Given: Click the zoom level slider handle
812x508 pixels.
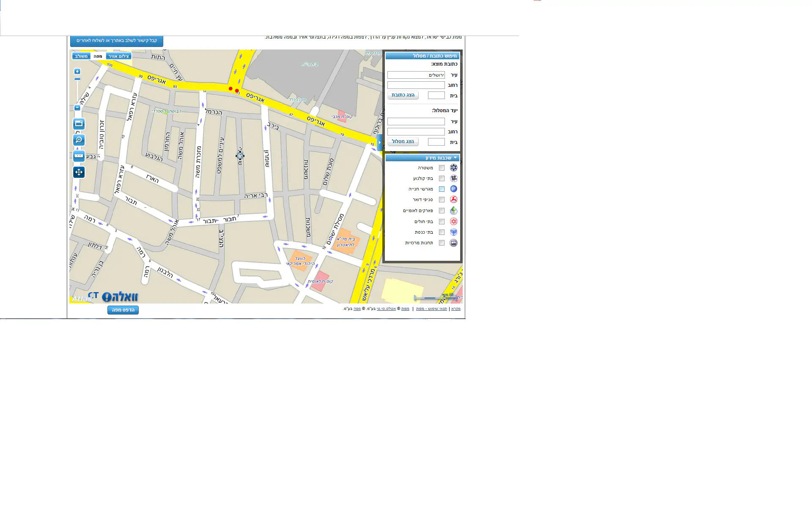Looking at the screenshot, I should tap(77, 79).
